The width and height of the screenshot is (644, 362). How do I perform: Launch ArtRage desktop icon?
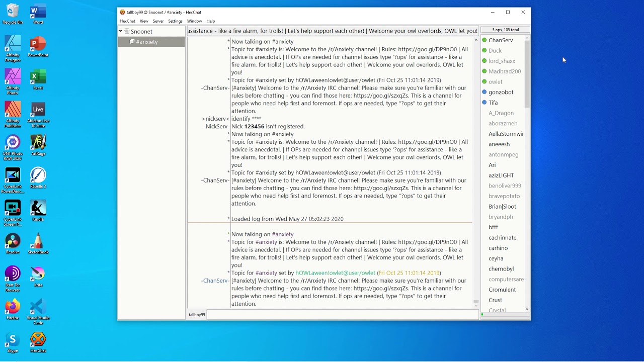[38, 145]
